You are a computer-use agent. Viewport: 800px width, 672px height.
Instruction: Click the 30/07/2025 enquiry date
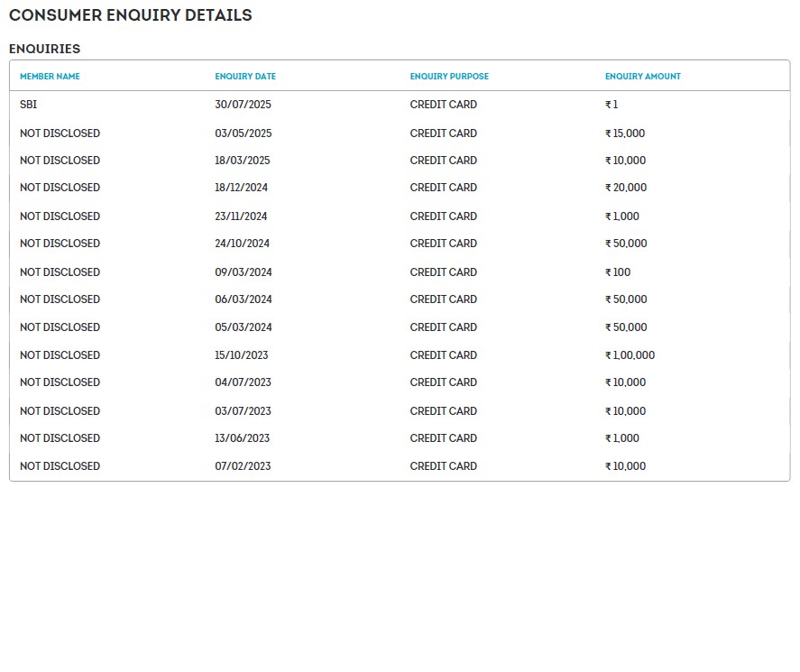pos(243,105)
